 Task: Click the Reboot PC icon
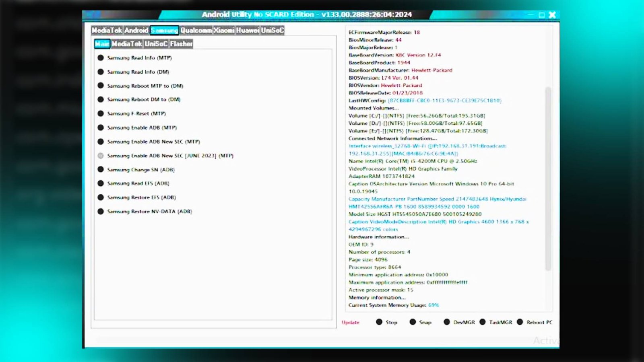520,322
